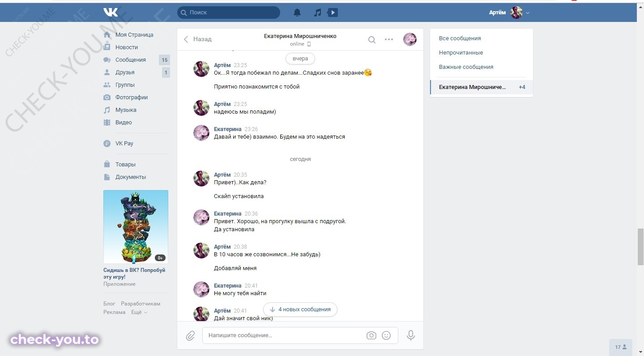Click the camera icon beside Фотографии
The height and width of the screenshot is (356, 644).
pyautogui.click(x=107, y=97)
